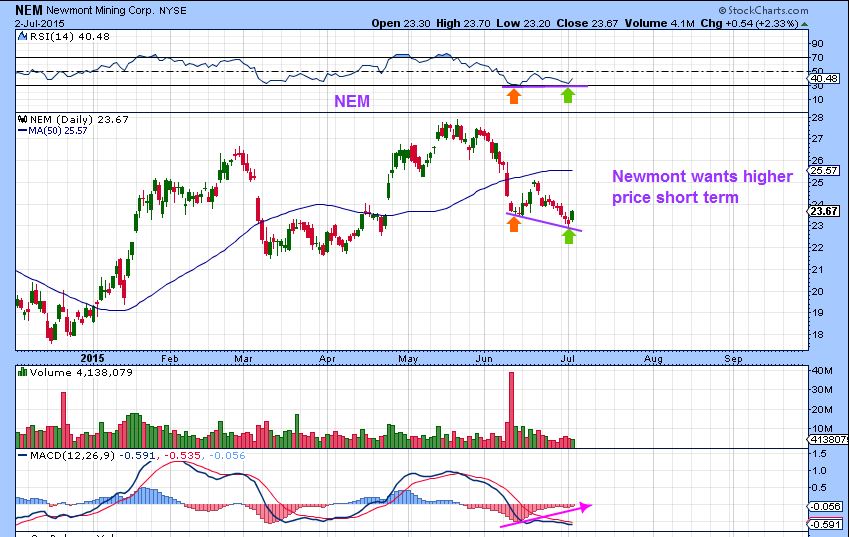The image size is (849, 537).
Task: Click the 90 level on RSI axis
Action: tap(818, 43)
